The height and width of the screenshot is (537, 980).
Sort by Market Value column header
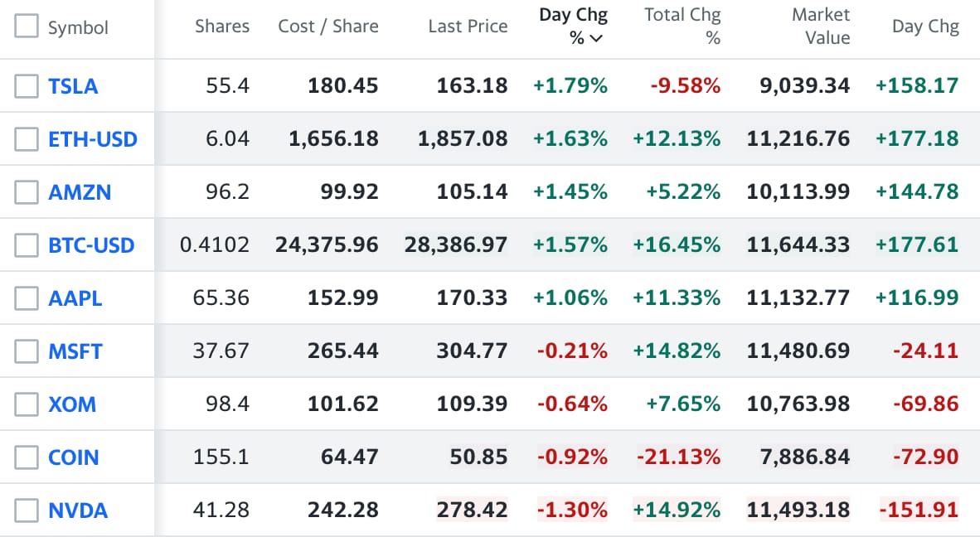point(820,26)
